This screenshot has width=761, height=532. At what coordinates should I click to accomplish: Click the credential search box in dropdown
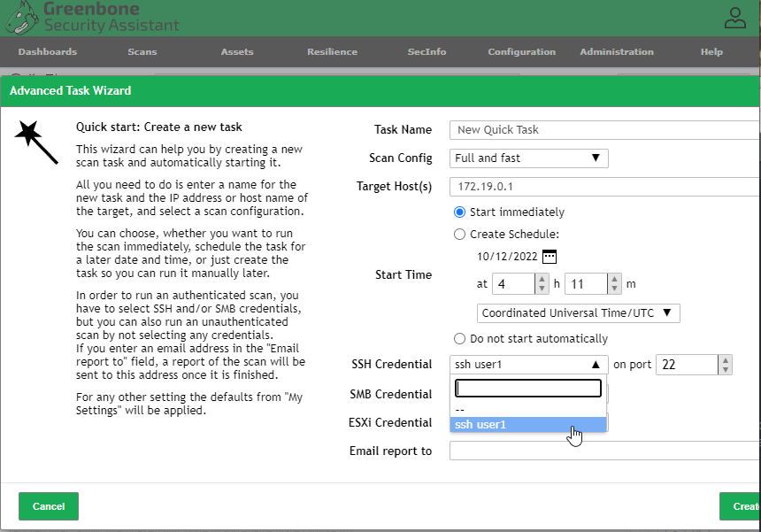528,389
